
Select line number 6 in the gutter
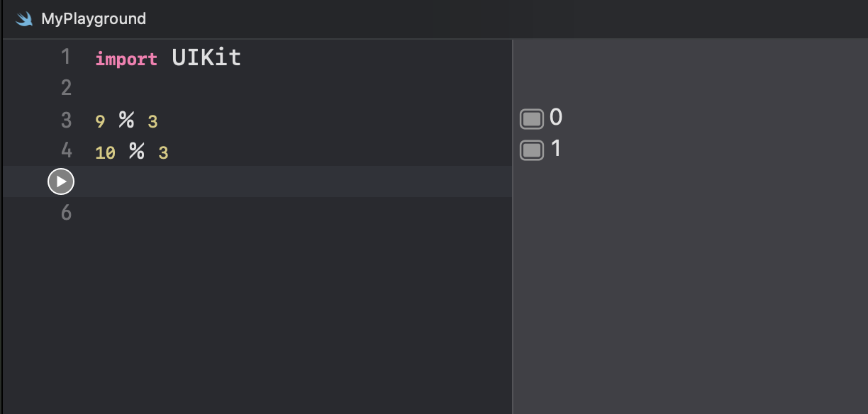pos(66,213)
